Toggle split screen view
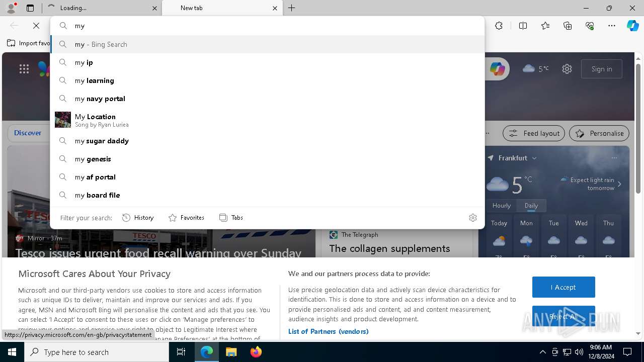The width and height of the screenshot is (644, 362). pos(523,26)
